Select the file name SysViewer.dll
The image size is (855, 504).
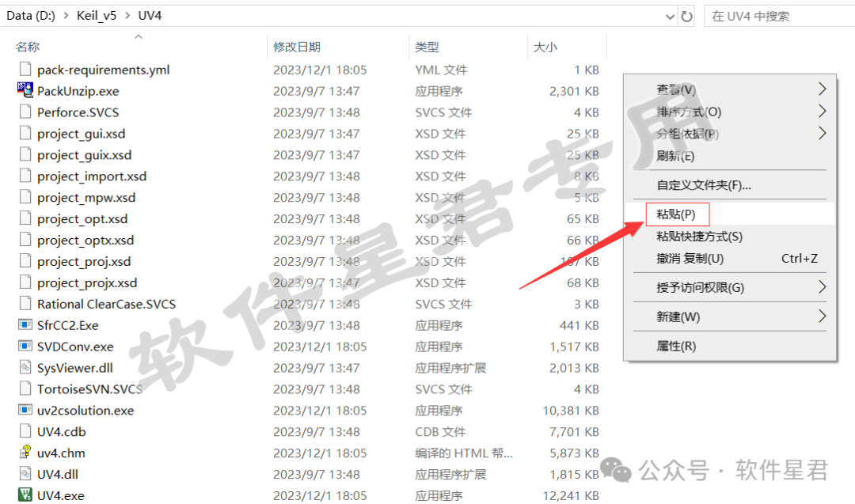pyautogui.click(x=74, y=368)
